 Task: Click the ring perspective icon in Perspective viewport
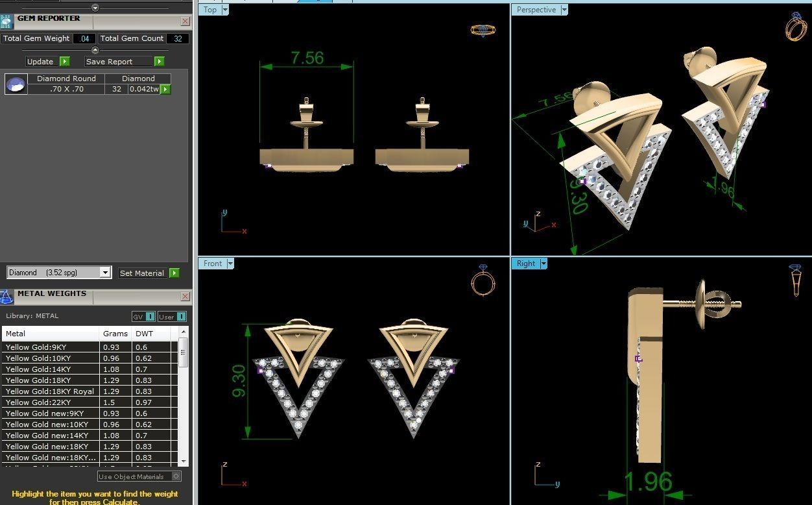pyautogui.click(x=796, y=27)
